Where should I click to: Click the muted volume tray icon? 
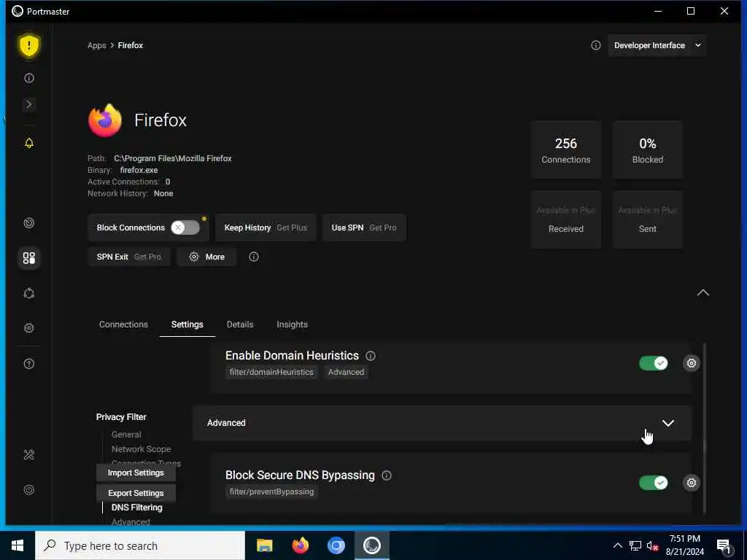(652, 545)
